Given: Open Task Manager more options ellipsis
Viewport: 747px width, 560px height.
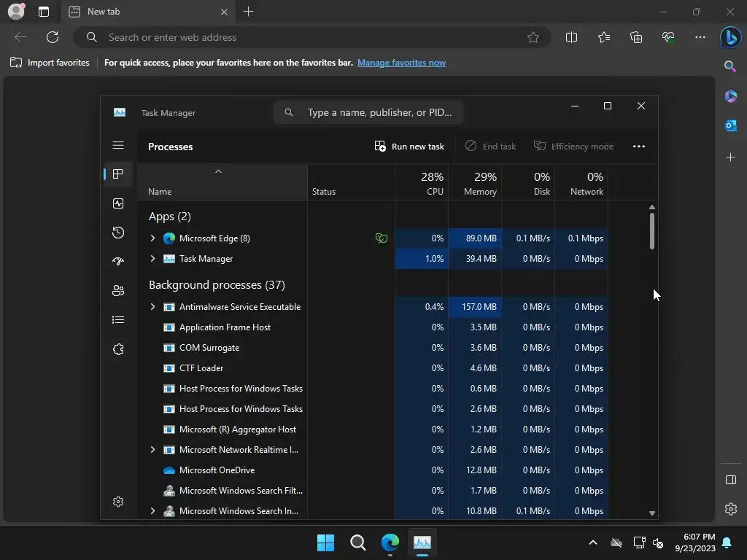Looking at the screenshot, I should 639,146.
